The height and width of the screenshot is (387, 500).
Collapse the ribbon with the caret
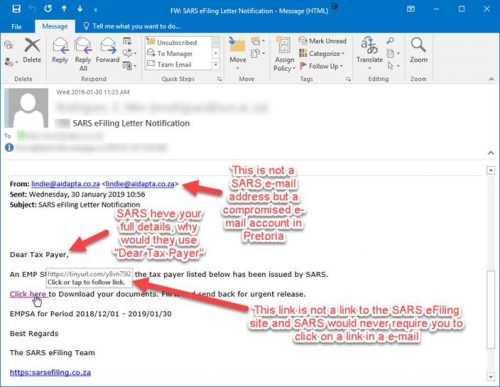coord(491,79)
